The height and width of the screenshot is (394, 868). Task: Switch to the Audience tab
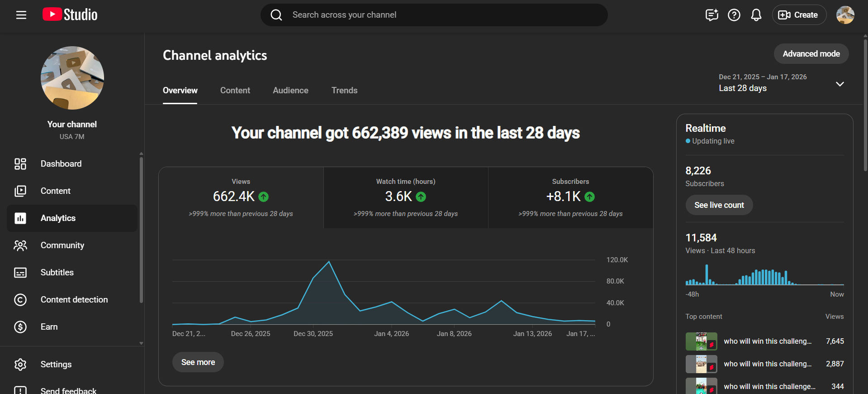tap(290, 91)
